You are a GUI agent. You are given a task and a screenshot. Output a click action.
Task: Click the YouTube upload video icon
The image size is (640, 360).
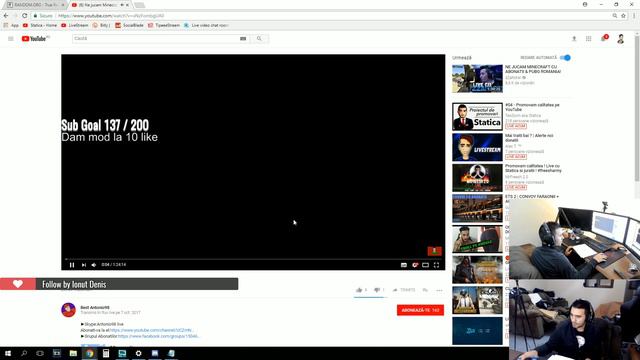pos(574,38)
